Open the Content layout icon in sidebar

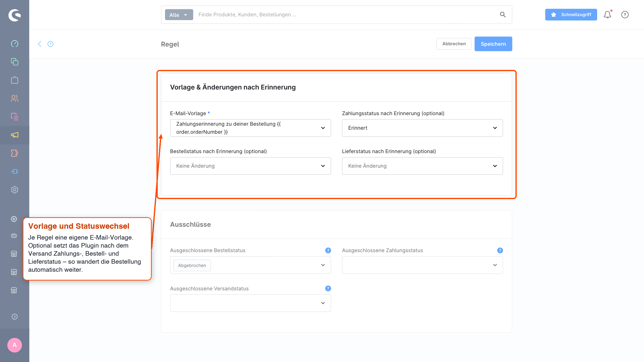[15, 117]
